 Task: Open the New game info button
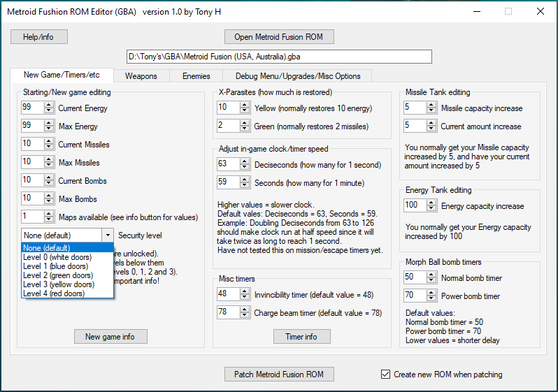110,337
